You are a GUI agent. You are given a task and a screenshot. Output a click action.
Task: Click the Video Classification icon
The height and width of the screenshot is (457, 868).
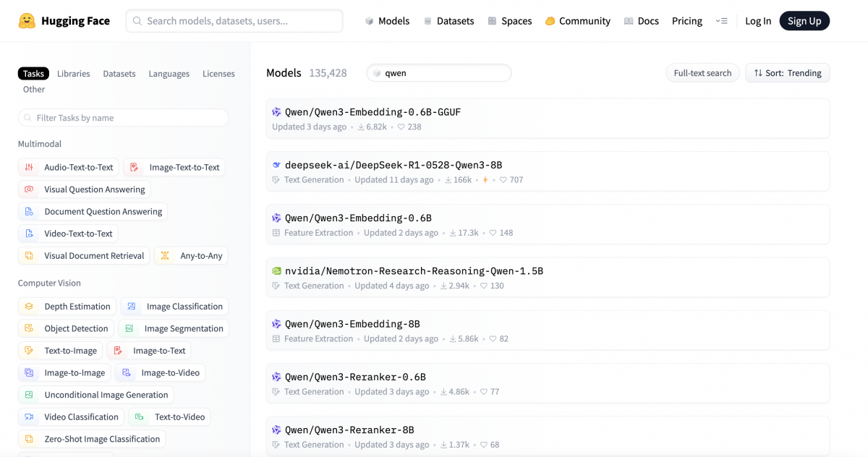click(x=29, y=417)
